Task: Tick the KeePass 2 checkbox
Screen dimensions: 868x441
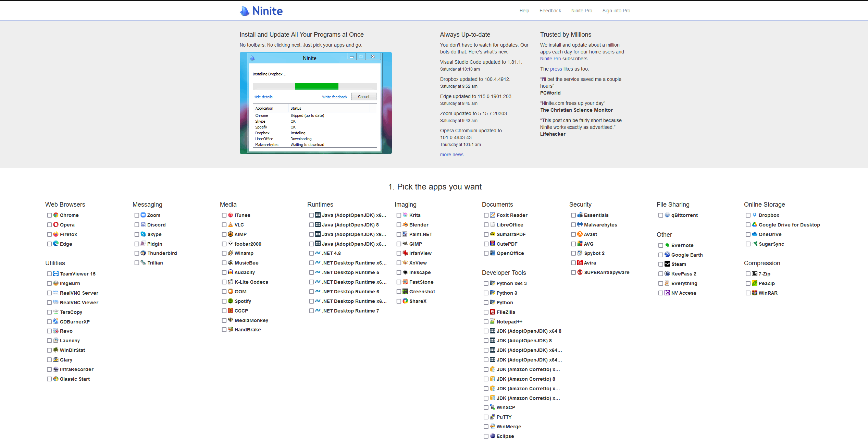Action: point(661,274)
